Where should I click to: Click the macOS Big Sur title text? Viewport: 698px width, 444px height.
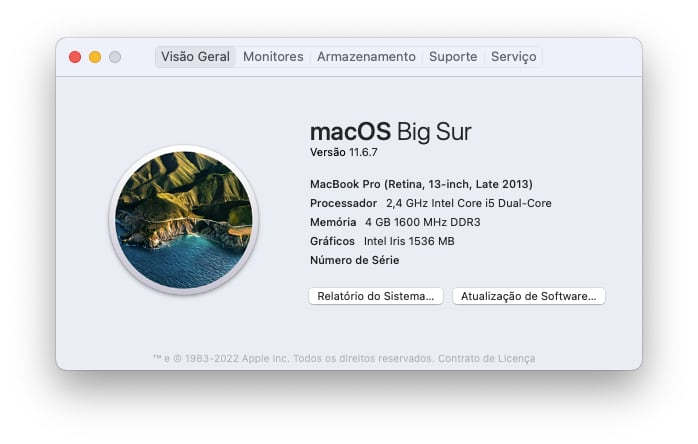pos(390,131)
